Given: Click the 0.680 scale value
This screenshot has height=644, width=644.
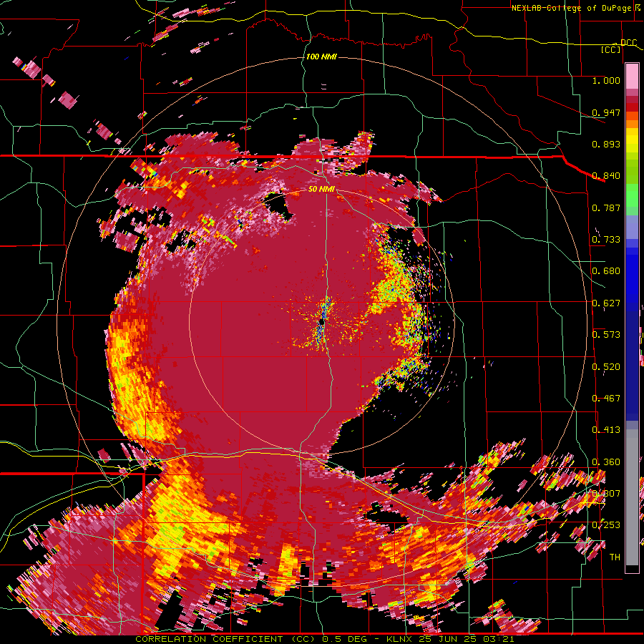Looking at the screenshot, I should pyautogui.click(x=606, y=271).
